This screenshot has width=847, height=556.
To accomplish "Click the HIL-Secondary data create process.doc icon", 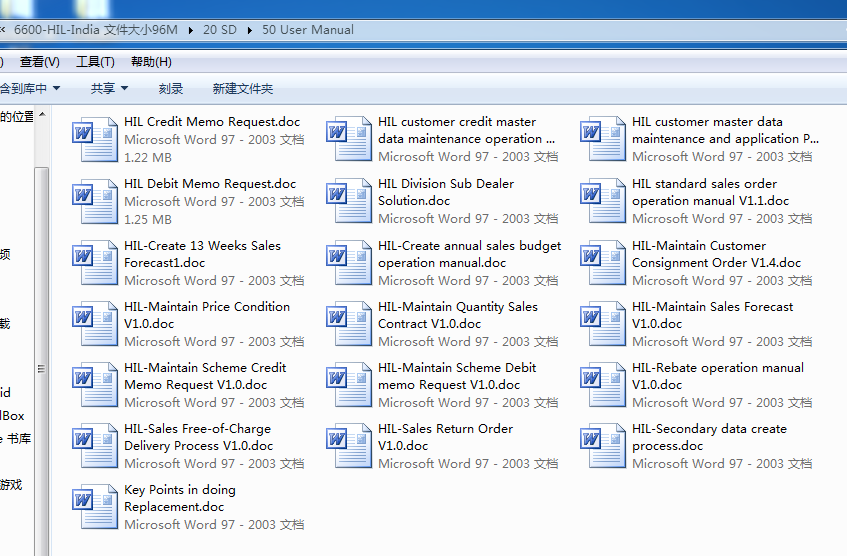I will pos(603,446).
